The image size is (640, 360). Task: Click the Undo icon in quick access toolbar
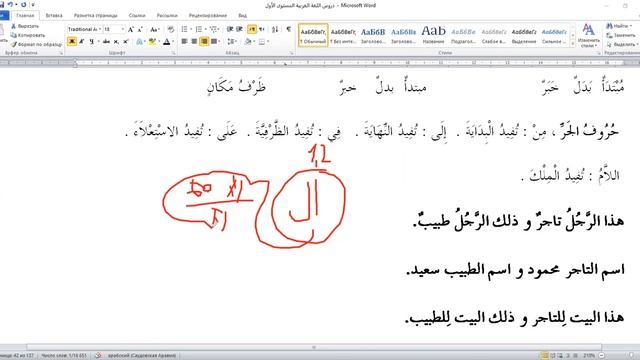(11, 4)
